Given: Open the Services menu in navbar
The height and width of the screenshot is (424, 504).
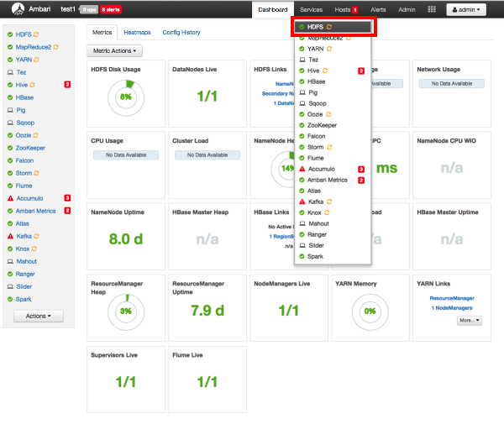Looking at the screenshot, I should click(x=311, y=9).
